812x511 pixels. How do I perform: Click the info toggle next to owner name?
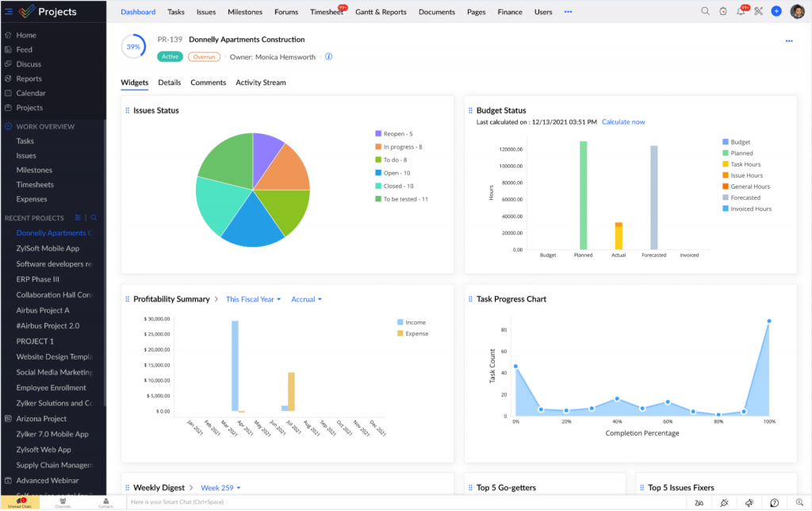[328, 56]
